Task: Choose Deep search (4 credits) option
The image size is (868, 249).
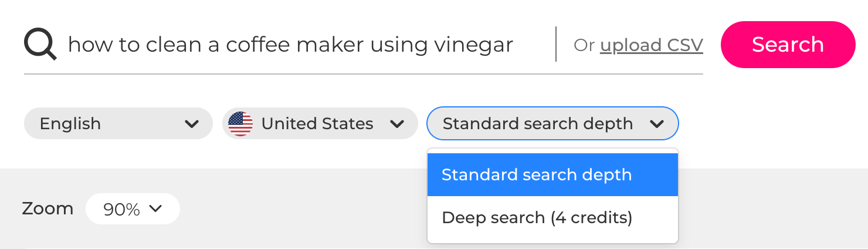Action: [552, 218]
